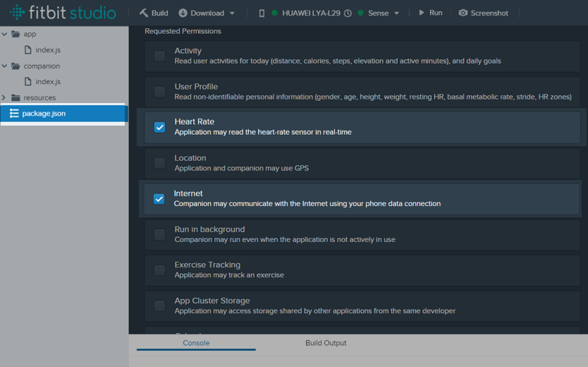Collapse the app folder chevron
The height and width of the screenshot is (367, 588).
pos(4,34)
